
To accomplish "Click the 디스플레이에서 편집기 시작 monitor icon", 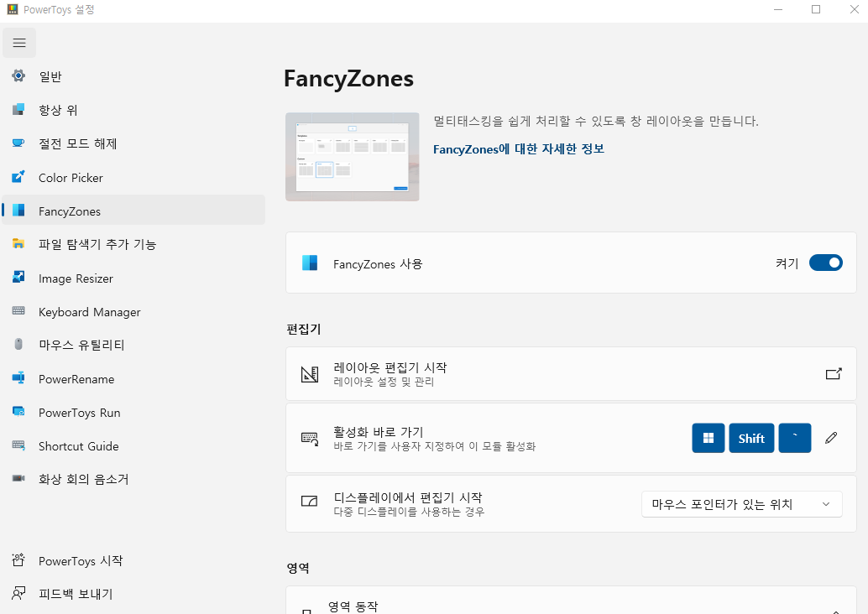I will [x=310, y=502].
